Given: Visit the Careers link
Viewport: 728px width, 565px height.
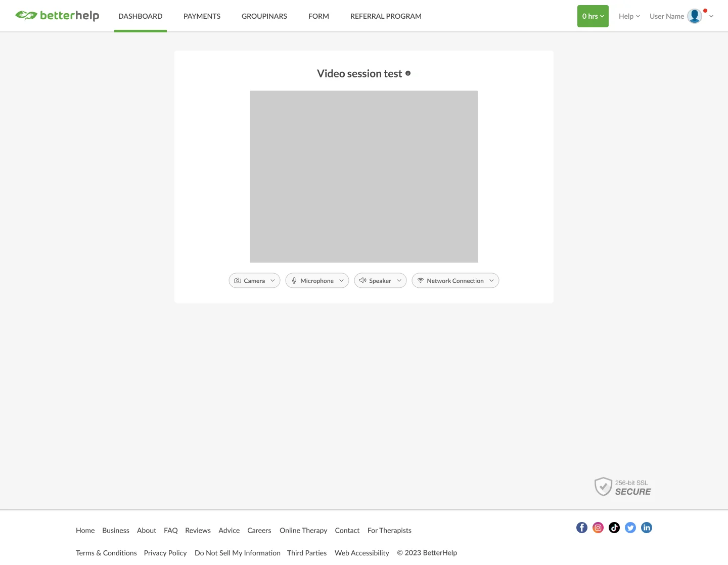Looking at the screenshot, I should coord(259,531).
